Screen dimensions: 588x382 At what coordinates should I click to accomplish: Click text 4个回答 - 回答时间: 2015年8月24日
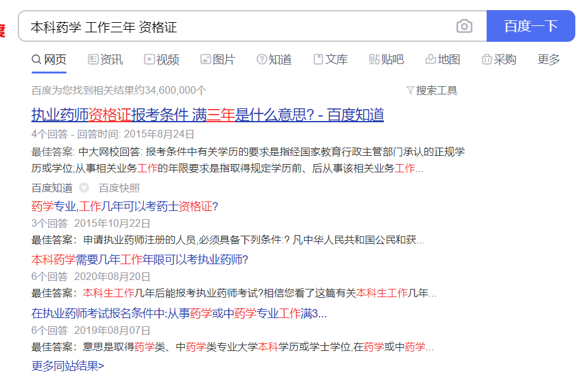tap(113, 134)
